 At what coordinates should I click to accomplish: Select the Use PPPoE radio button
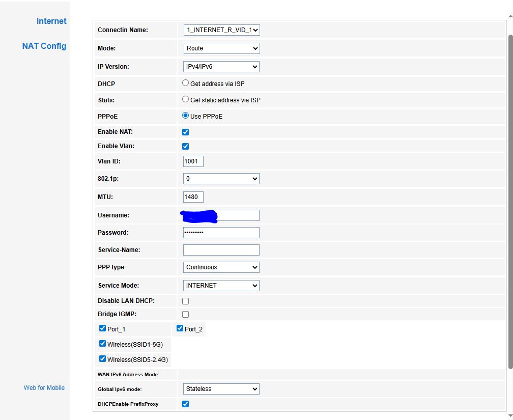pyautogui.click(x=186, y=116)
